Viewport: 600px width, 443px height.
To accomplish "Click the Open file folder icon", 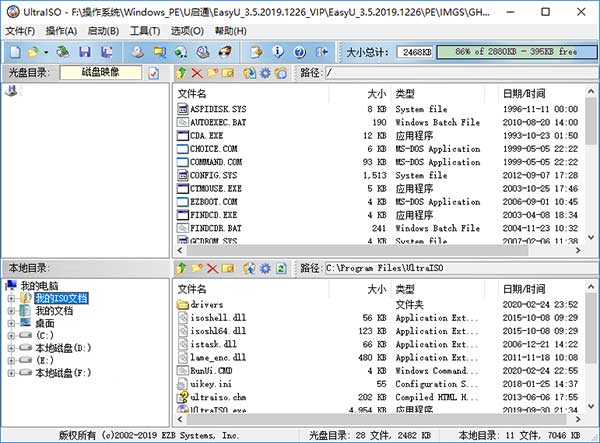I will [34, 52].
